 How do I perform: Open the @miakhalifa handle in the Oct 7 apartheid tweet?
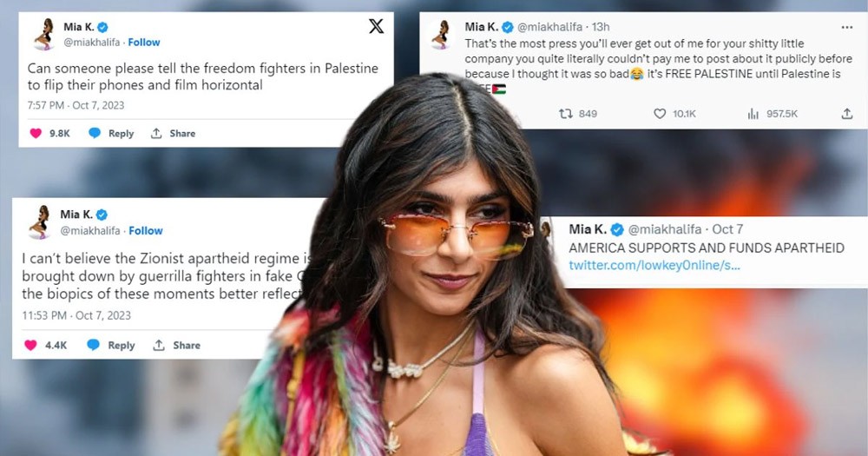coord(665,228)
